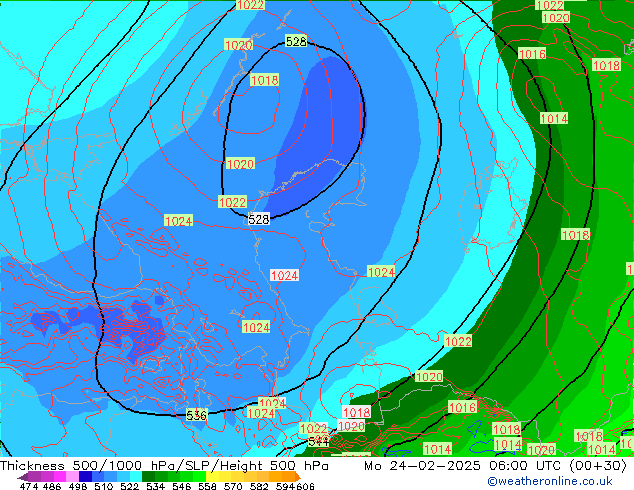Viewport: 634px width, 490px height.
Task: Click the '486' legend value
Action: click(52, 486)
